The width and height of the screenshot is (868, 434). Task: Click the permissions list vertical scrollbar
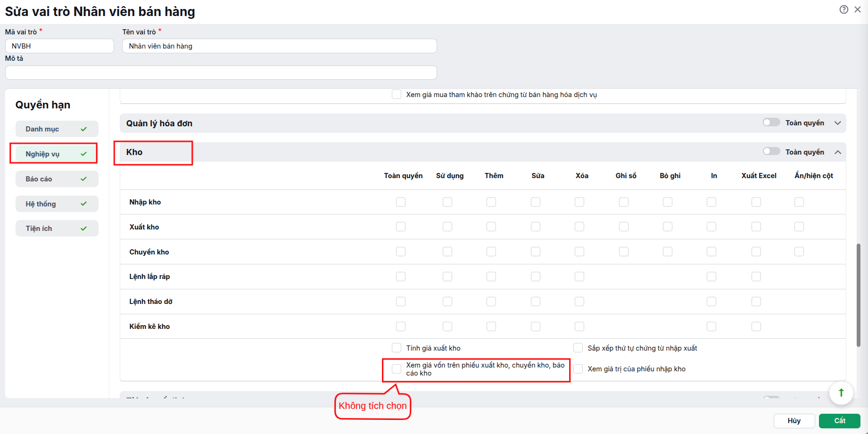tap(859, 295)
